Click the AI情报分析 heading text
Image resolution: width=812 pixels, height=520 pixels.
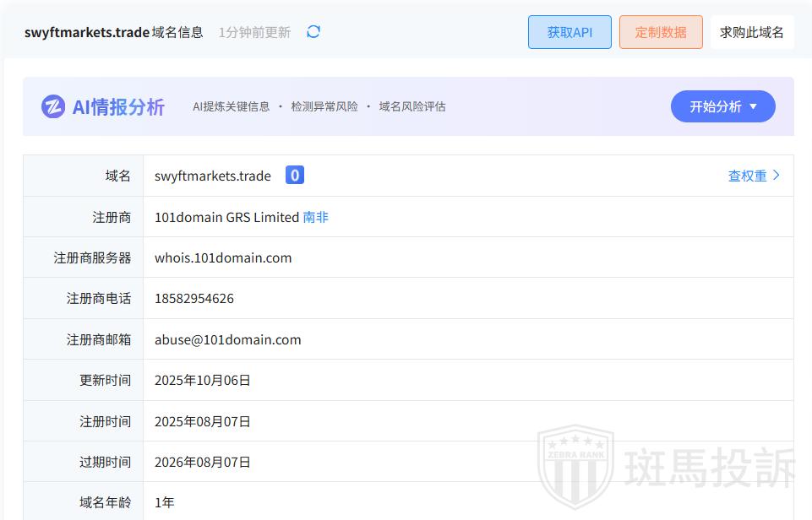click(x=118, y=106)
